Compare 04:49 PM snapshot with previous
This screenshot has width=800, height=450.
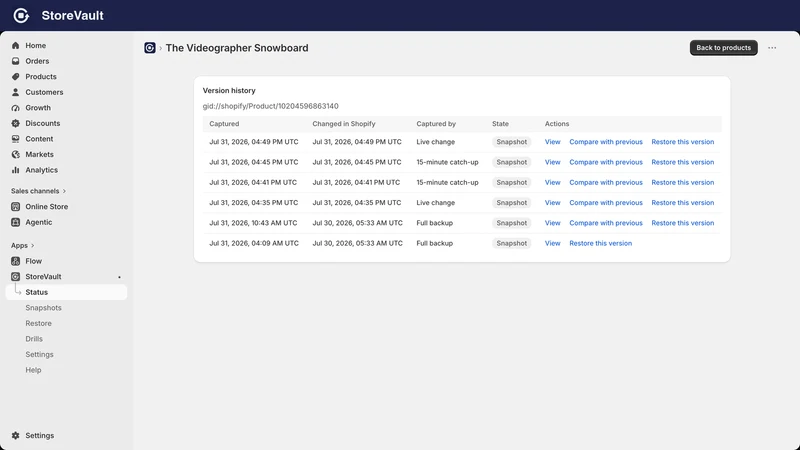tap(606, 142)
